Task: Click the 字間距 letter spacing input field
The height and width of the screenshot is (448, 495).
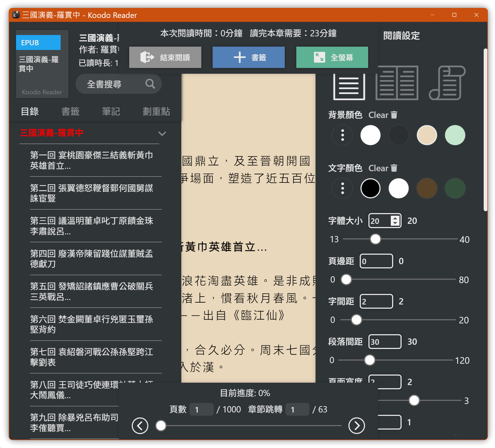Action: click(x=376, y=301)
